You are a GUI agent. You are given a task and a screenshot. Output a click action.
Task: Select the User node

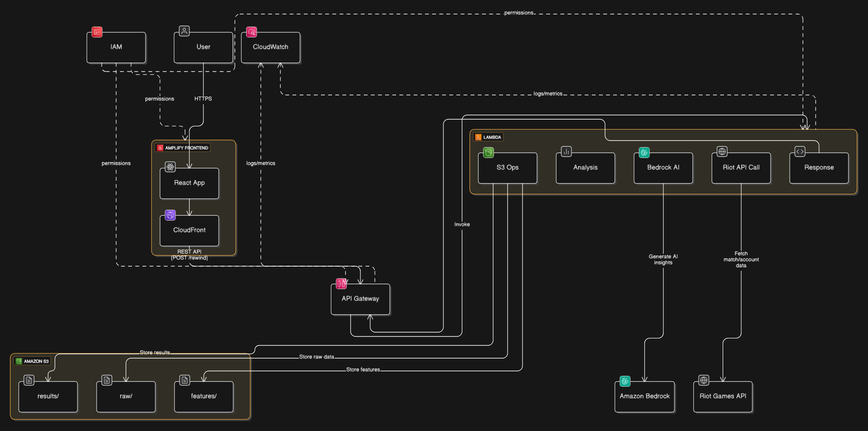click(x=203, y=47)
